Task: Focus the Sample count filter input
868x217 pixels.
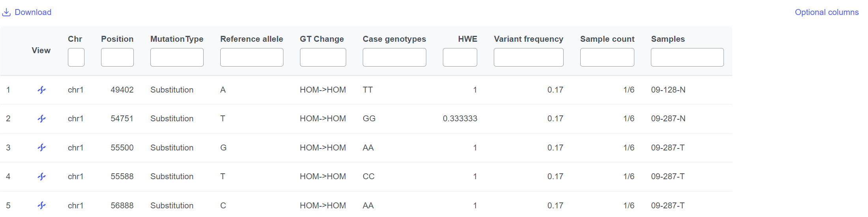Action: [x=607, y=57]
